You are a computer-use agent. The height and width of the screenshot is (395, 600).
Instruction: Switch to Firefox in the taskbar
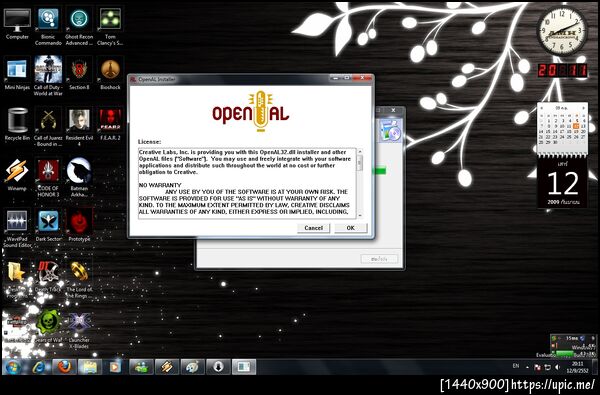[x=64, y=367]
